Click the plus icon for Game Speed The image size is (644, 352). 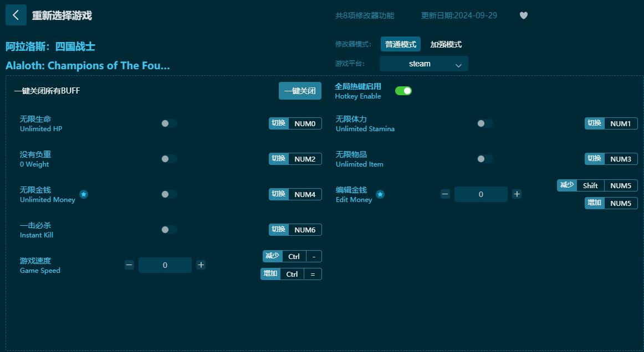point(201,265)
